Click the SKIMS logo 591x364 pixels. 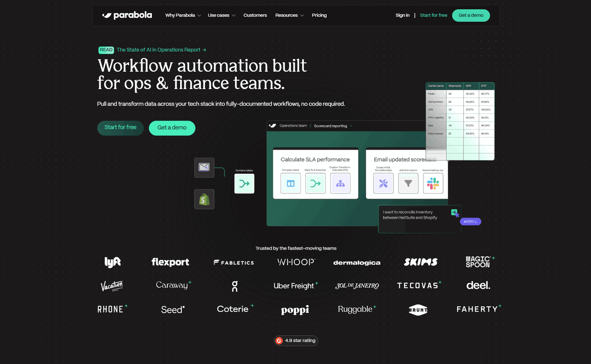(x=421, y=262)
